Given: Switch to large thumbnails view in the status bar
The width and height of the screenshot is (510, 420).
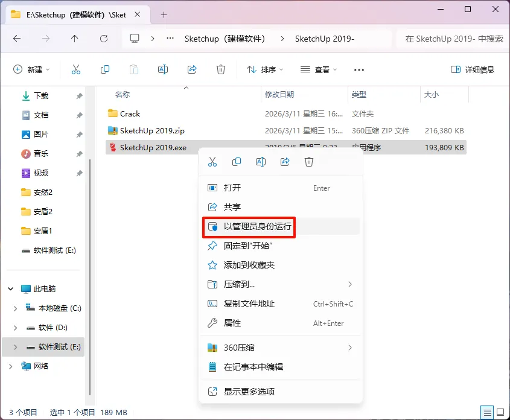Looking at the screenshot, I should coord(500,413).
